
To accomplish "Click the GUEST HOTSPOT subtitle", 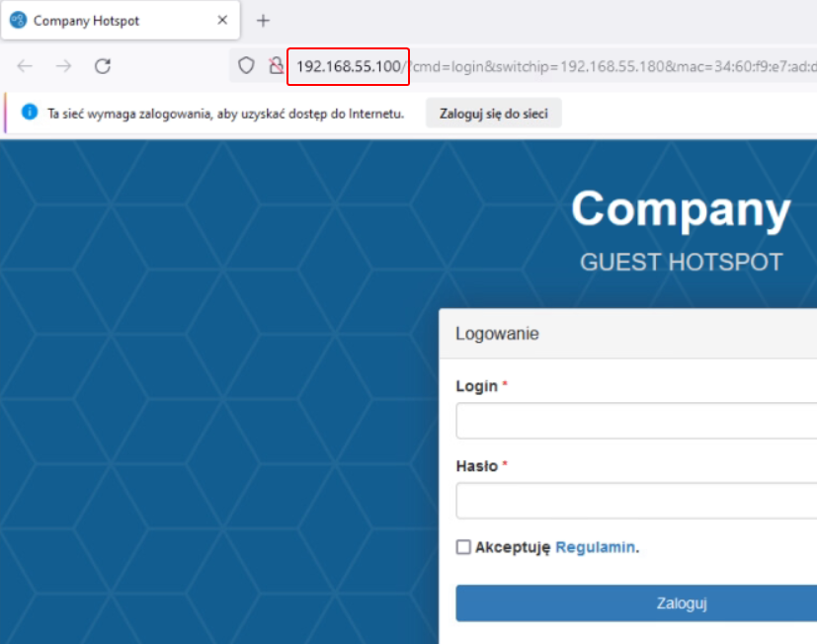I will point(681,262).
